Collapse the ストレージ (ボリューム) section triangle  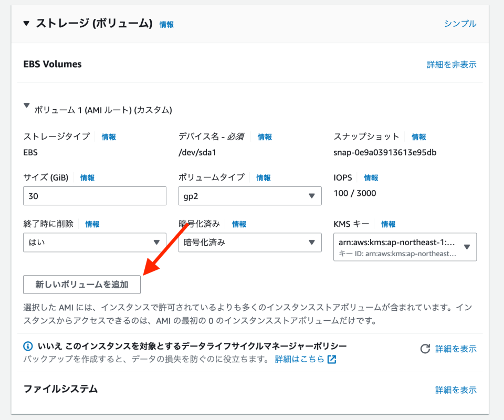[26, 23]
